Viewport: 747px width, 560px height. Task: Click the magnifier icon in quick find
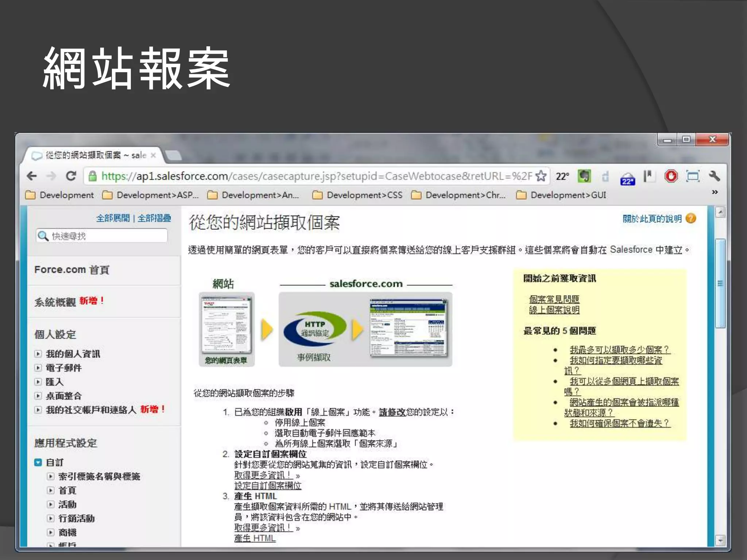pos(43,236)
